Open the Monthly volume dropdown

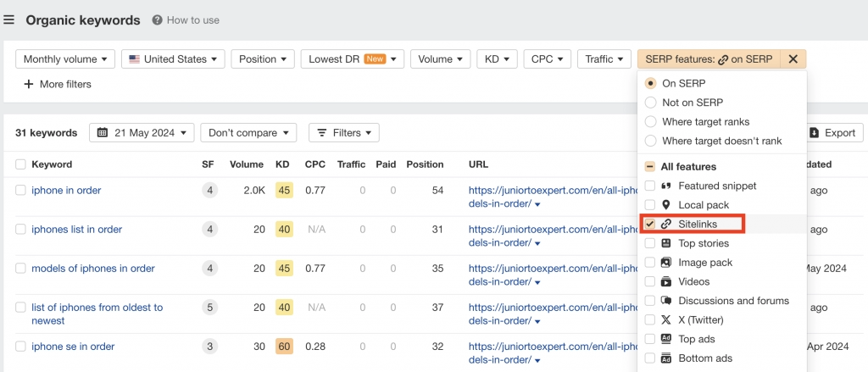tap(65, 59)
